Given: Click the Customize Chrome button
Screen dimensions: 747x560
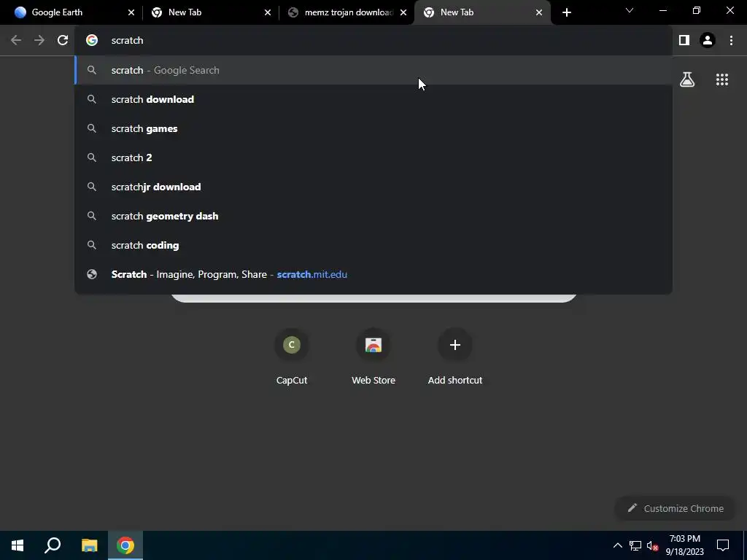Looking at the screenshot, I should [x=675, y=508].
